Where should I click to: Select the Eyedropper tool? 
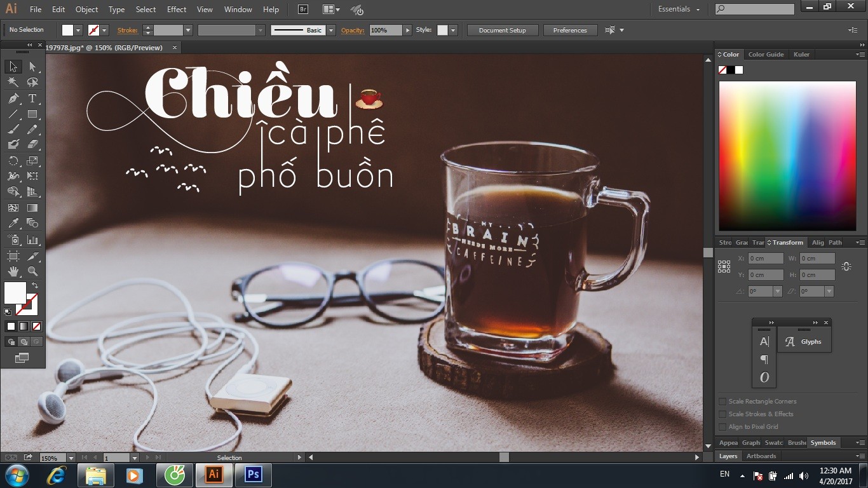13,223
